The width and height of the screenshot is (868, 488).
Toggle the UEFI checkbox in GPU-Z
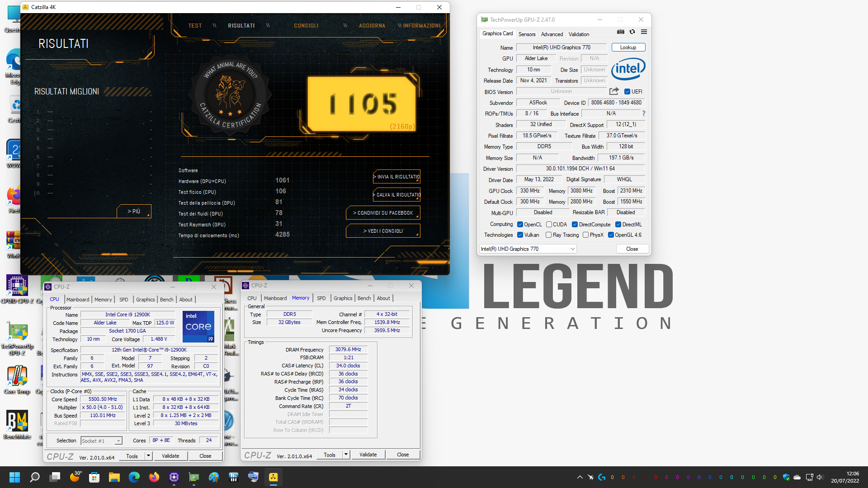(x=627, y=91)
